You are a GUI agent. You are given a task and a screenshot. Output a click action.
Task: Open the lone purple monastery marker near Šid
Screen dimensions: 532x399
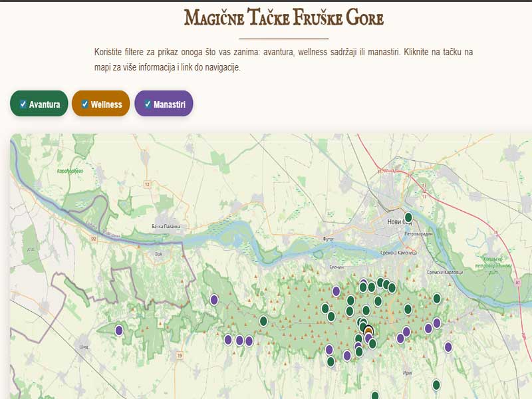(118, 331)
